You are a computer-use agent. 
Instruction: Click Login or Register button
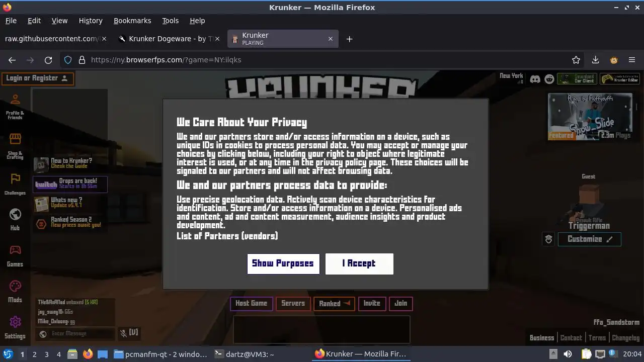pyautogui.click(x=37, y=78)
